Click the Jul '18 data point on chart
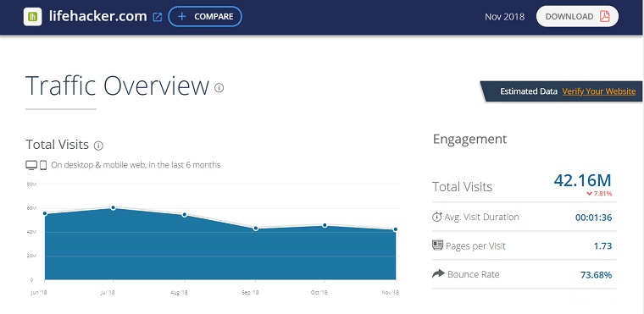This screenshot has width=644, height=314. [x=113, y=207]
